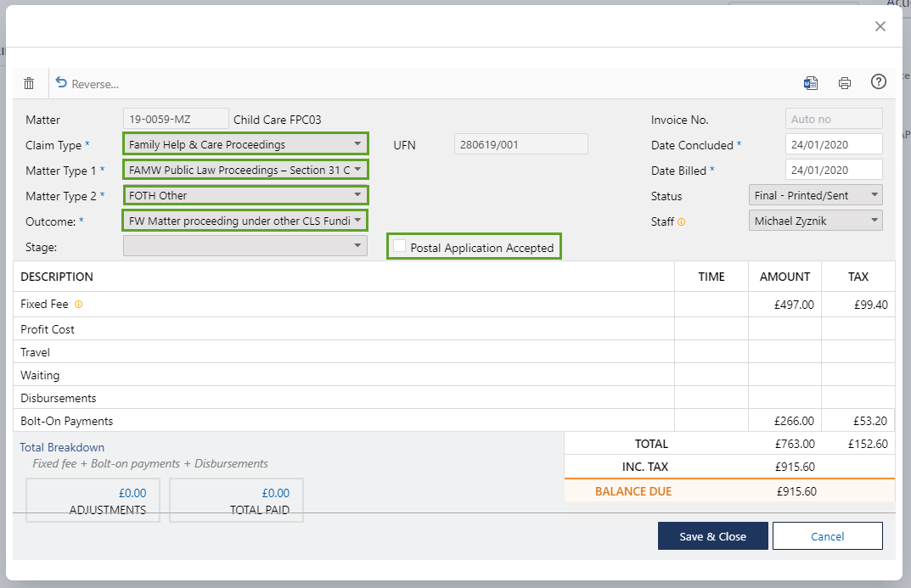Click the Reverse undo arrow icon
Image resolution: width=911 pixels, height=588 pixels.
pos(61,82)
